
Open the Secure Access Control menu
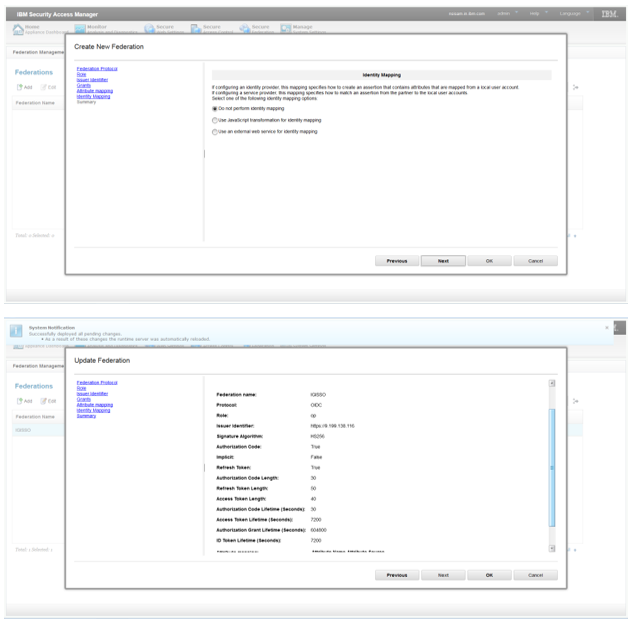[x=211, y=29]
